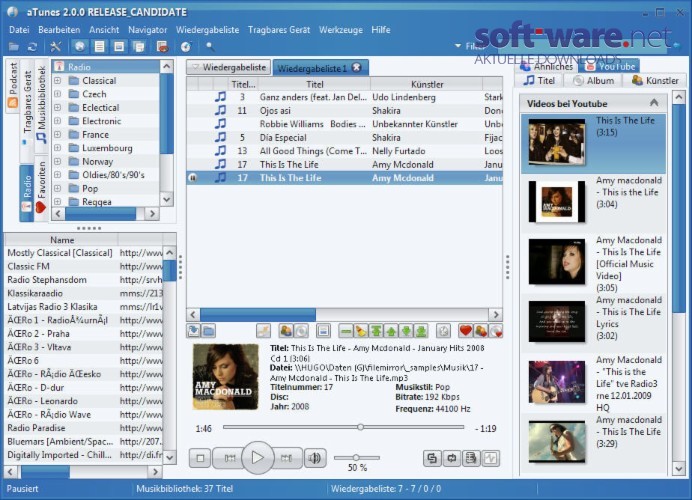The height and width of the screenshot is (500, 692).
Task: Move selected track down with green arrow
Action: click(406, 331)
